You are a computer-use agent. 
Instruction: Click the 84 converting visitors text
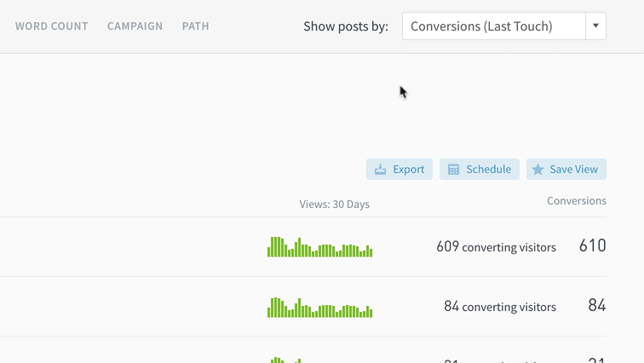(x=500, y=306)
